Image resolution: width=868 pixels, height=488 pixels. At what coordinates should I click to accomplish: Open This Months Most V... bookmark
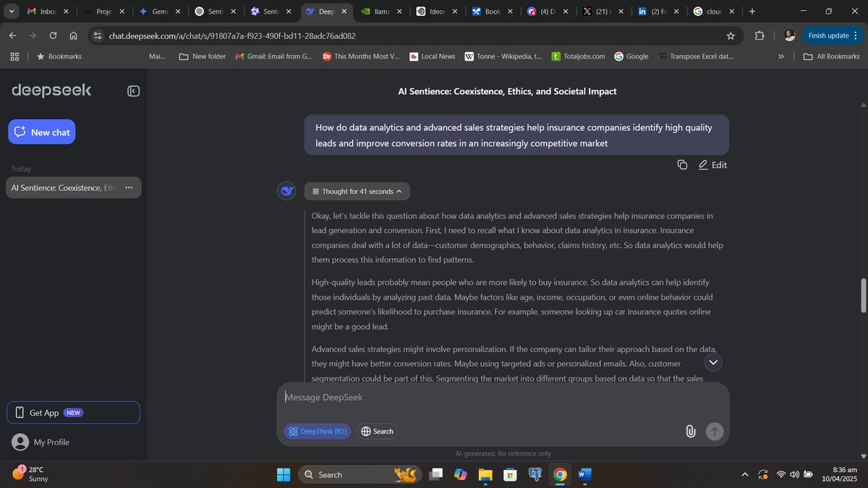(x=361, y=56)
